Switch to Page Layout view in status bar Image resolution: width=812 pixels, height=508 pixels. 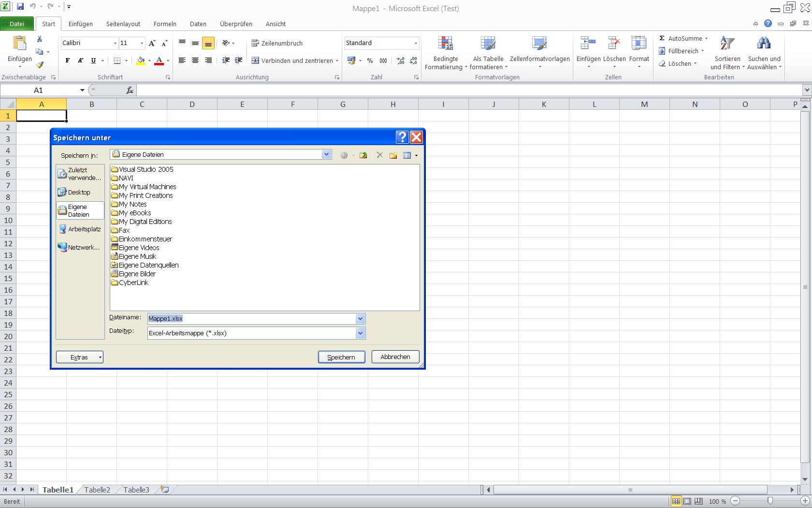click(x=687, y=501)
